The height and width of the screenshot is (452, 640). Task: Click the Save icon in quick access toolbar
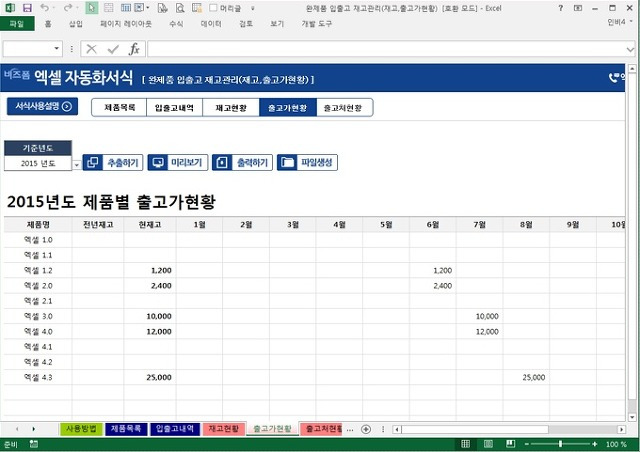tap(27, 8)
